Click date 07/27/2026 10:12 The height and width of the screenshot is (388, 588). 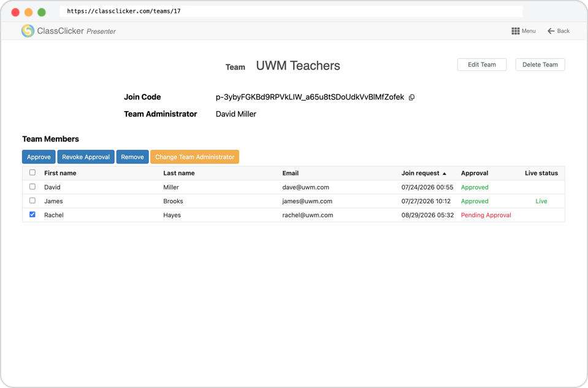click(426, 201)
